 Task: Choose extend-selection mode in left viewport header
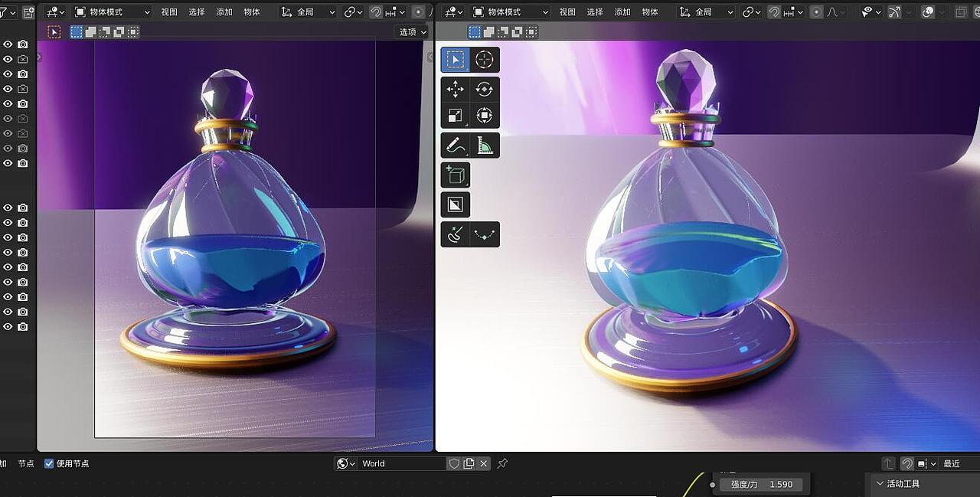(x=90, y=32)
